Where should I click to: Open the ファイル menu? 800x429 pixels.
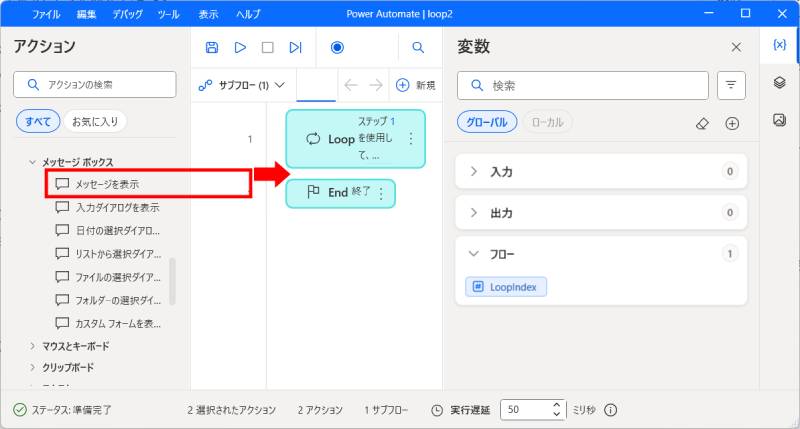coord(45,15)
